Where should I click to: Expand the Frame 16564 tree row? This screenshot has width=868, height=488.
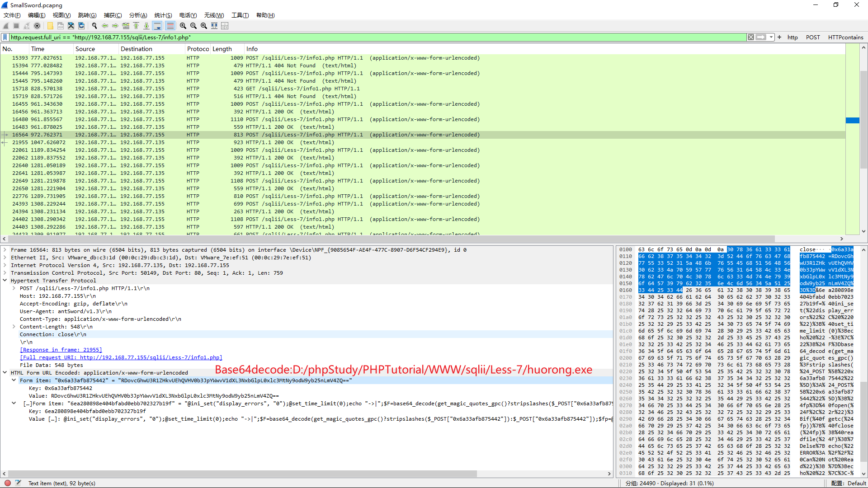coord(5,250)
